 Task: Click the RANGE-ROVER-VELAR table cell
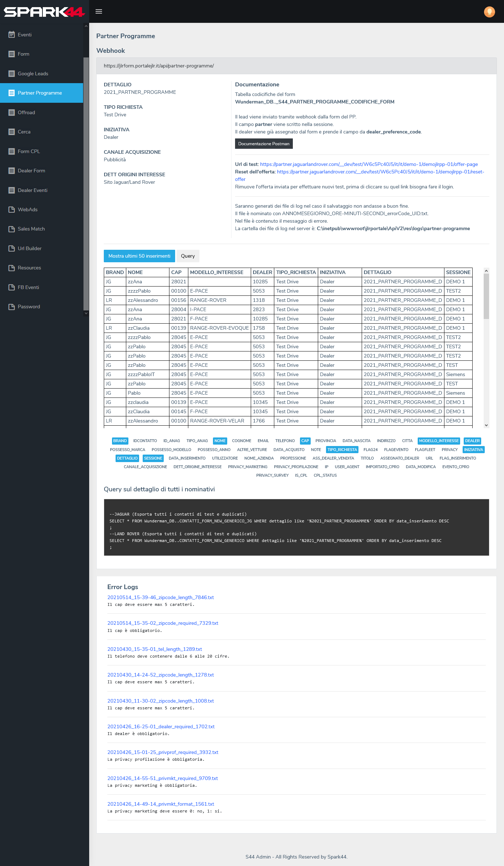[219, 421]
